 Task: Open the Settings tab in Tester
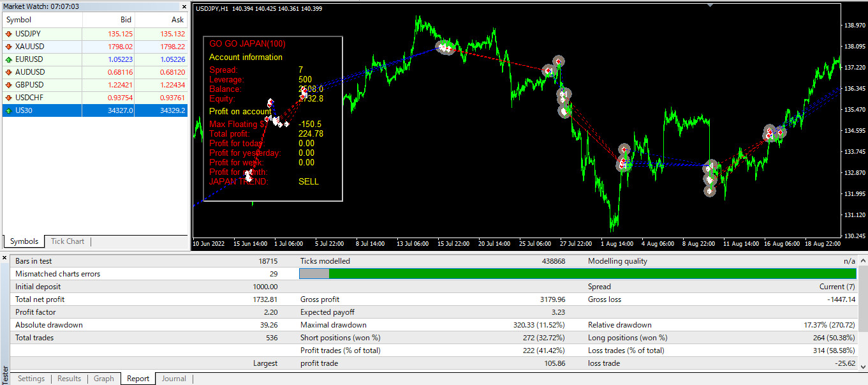click(x=31, y=379)
